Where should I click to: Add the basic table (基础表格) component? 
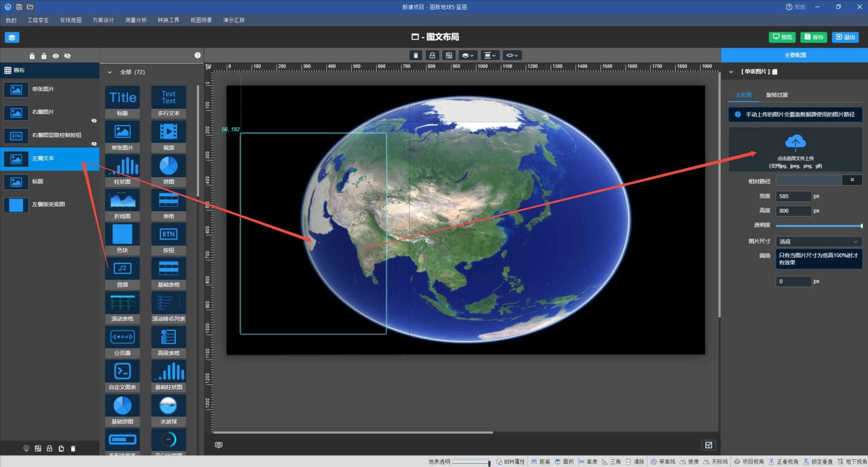169,273
